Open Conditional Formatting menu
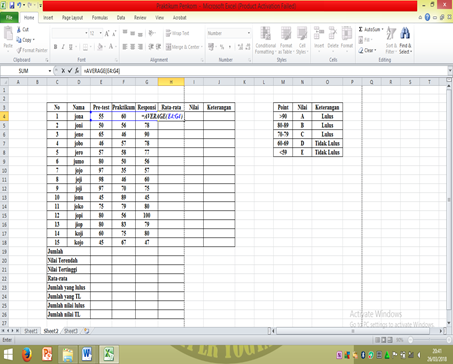The width and height of the screenshot is (453, 364). [x=266, y=41]
